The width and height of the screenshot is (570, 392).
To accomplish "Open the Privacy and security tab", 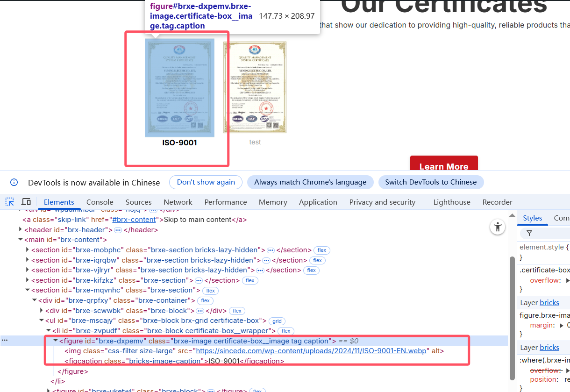I will coord(382,202).
